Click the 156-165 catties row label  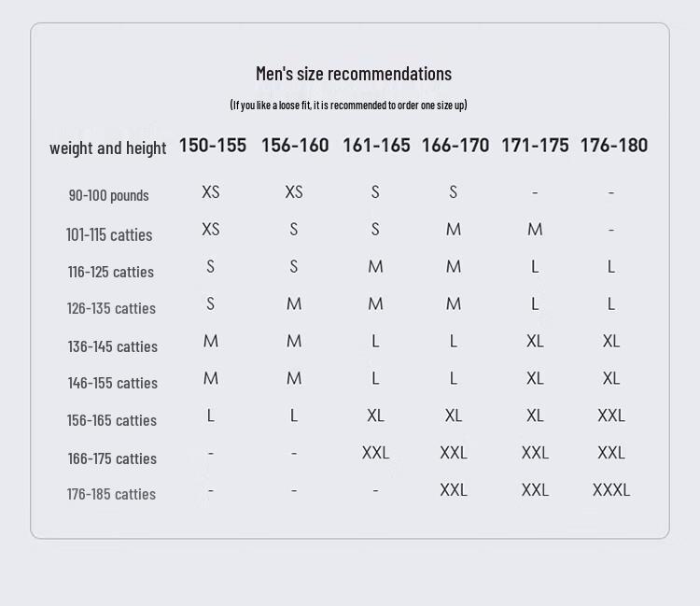pyautogui.click(x=111, y=420)
